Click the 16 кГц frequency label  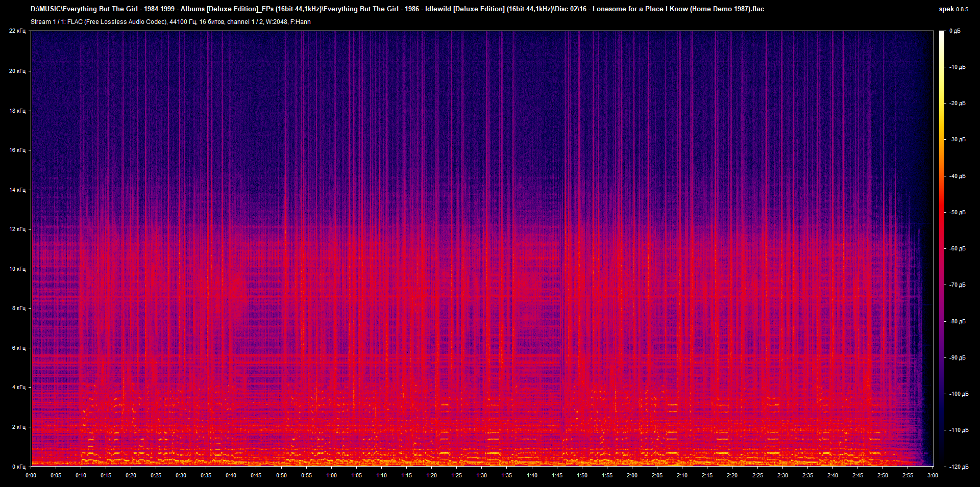(x=17, y=150)
